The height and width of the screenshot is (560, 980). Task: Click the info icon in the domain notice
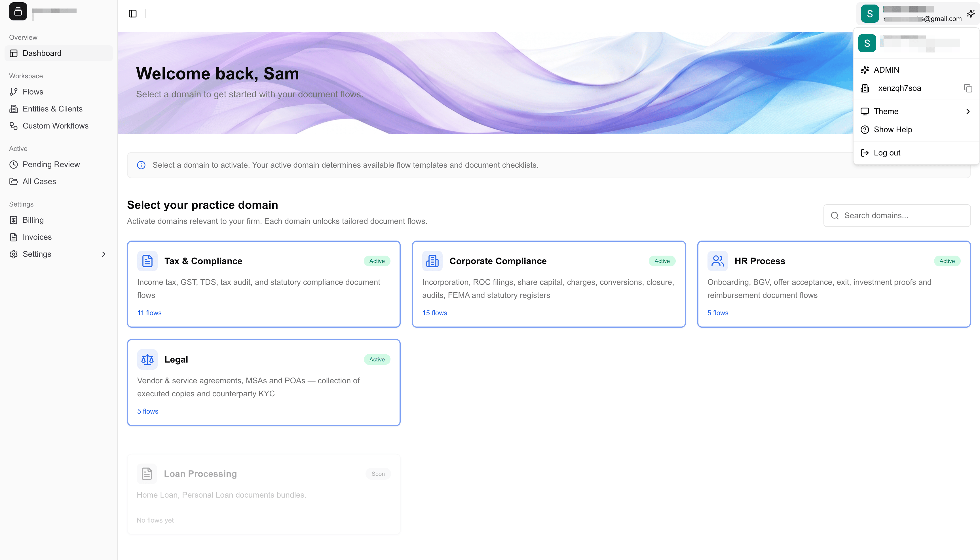pyautogui.click(x=141, y=165)
